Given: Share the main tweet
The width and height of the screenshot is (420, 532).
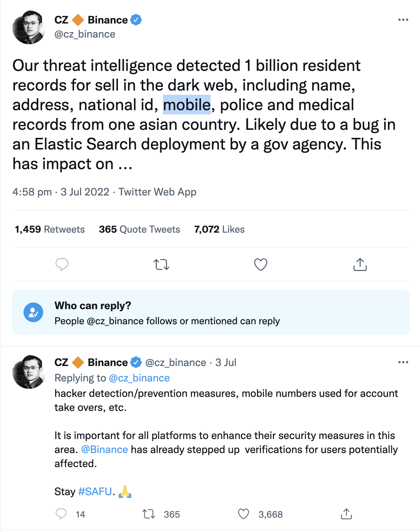Looking at the screenshot, I should coord(360,264).
